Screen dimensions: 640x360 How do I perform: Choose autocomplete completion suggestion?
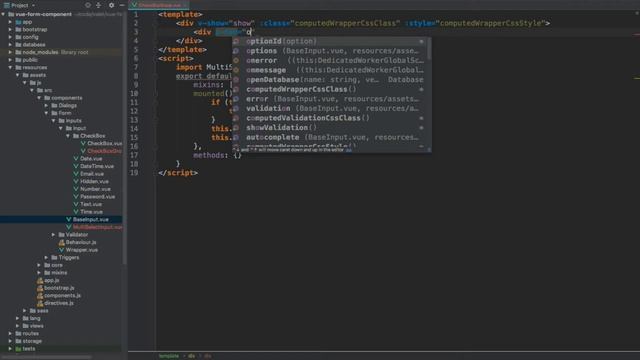coord(329,137)
